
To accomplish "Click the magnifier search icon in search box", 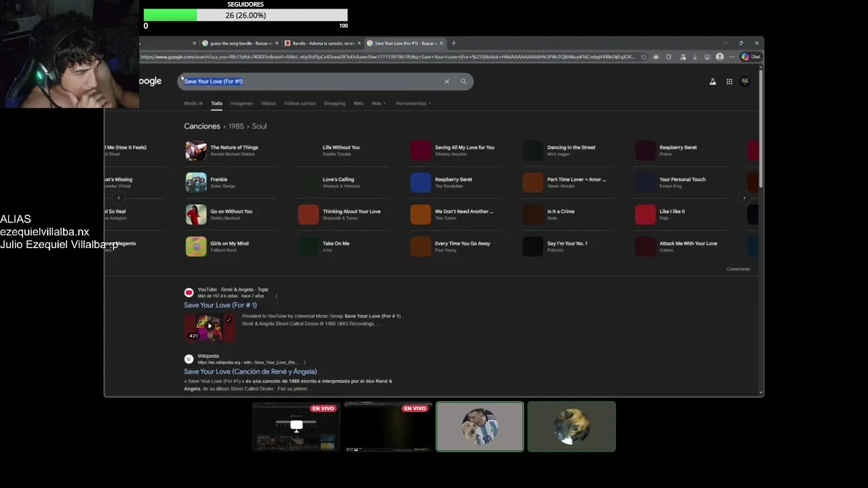I will (463, 81).
